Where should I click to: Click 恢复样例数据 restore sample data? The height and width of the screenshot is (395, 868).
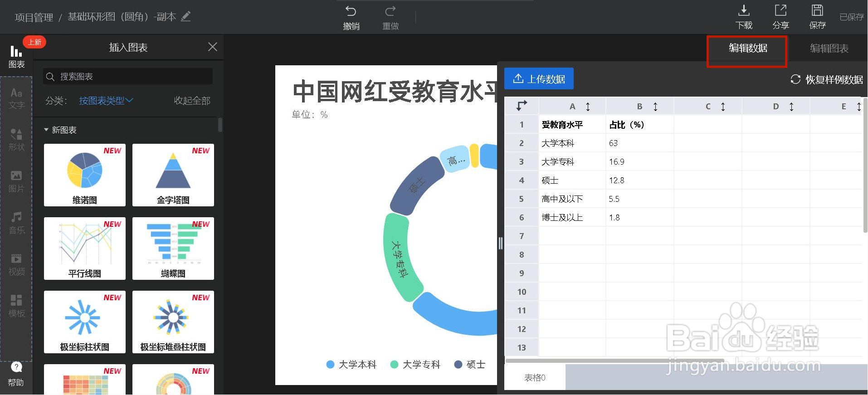[834, 80]
